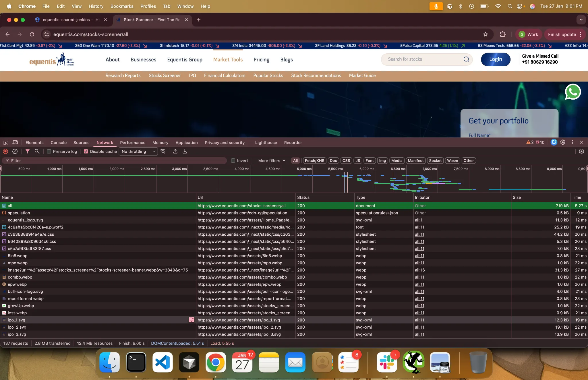The image size is (588, 380).
Task: Click the search magnifier in stock search
Action: click(x=466, y=59)
